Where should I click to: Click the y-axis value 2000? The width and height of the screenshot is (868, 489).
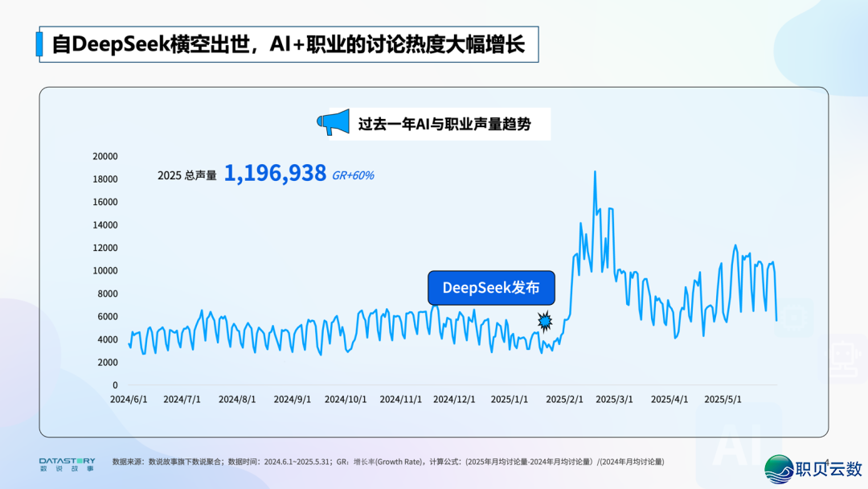(x=108, y=362)
